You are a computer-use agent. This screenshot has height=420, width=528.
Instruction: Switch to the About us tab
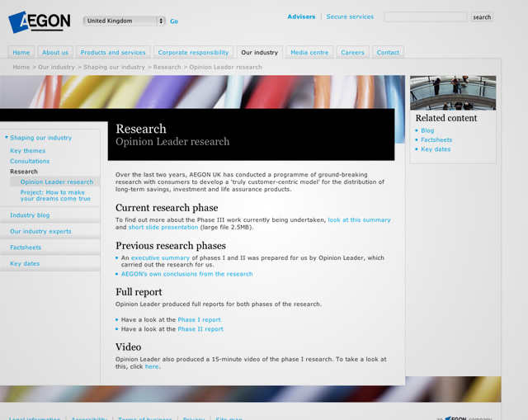55,52
